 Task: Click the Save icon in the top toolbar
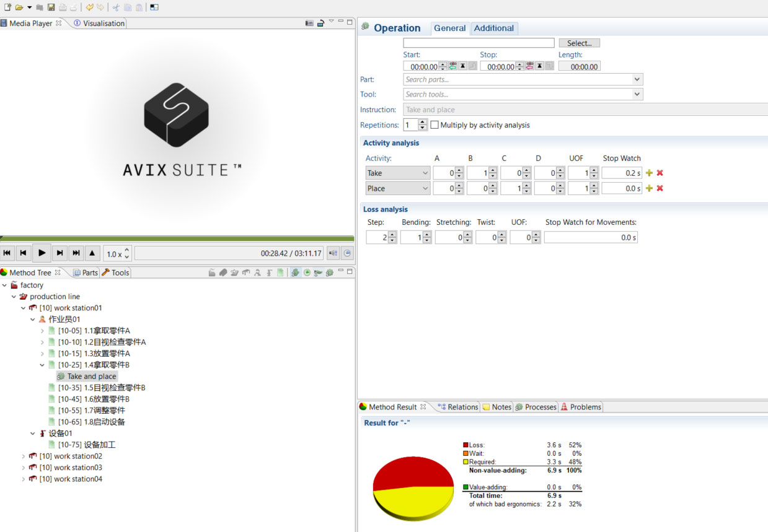(51, 7)
